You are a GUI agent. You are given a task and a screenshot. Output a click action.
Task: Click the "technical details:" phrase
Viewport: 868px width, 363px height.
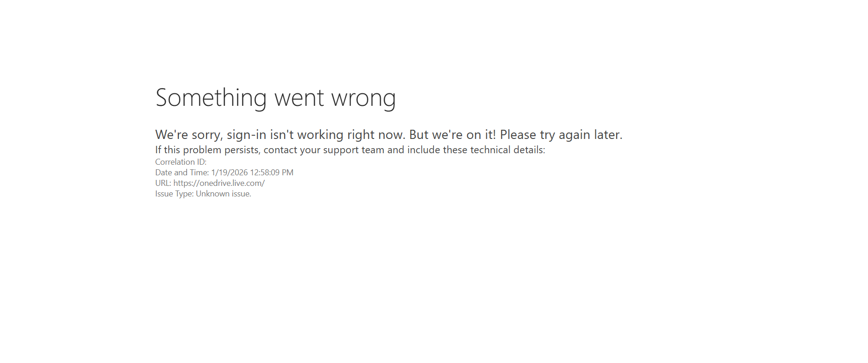click(x=508, y=150)
